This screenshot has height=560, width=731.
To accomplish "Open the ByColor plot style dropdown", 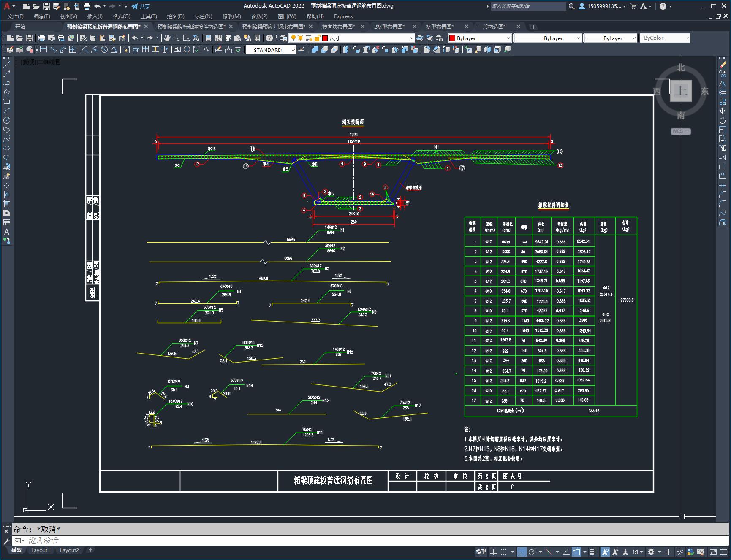I will (x=665, y=38).
